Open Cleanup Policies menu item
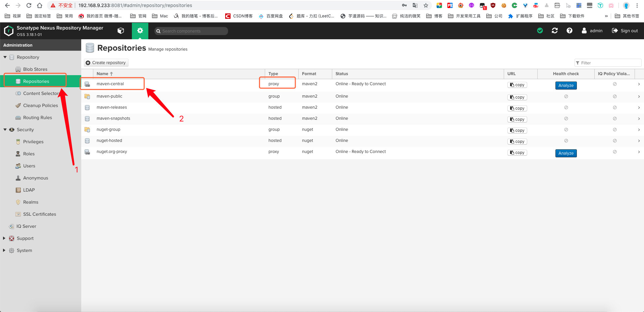644x312 pixels. pyautogui.click(x=40, y=106)
